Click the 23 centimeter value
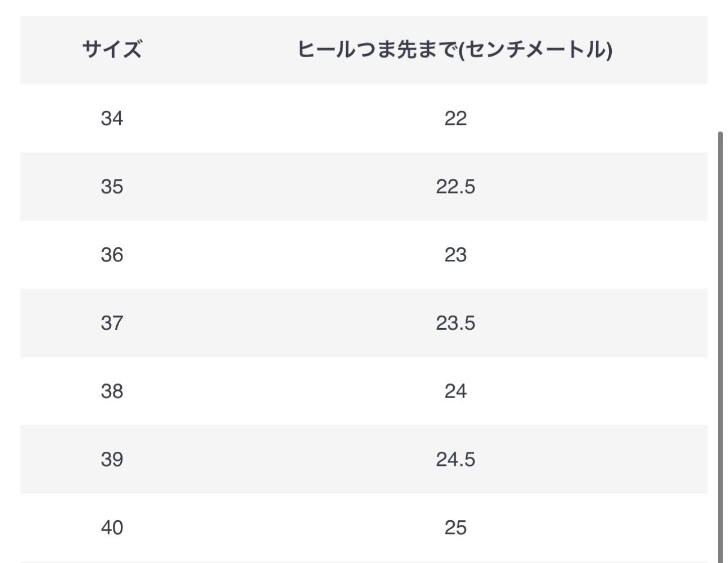The width and height of the screenshot is (728, 563). tap(455, 255)
